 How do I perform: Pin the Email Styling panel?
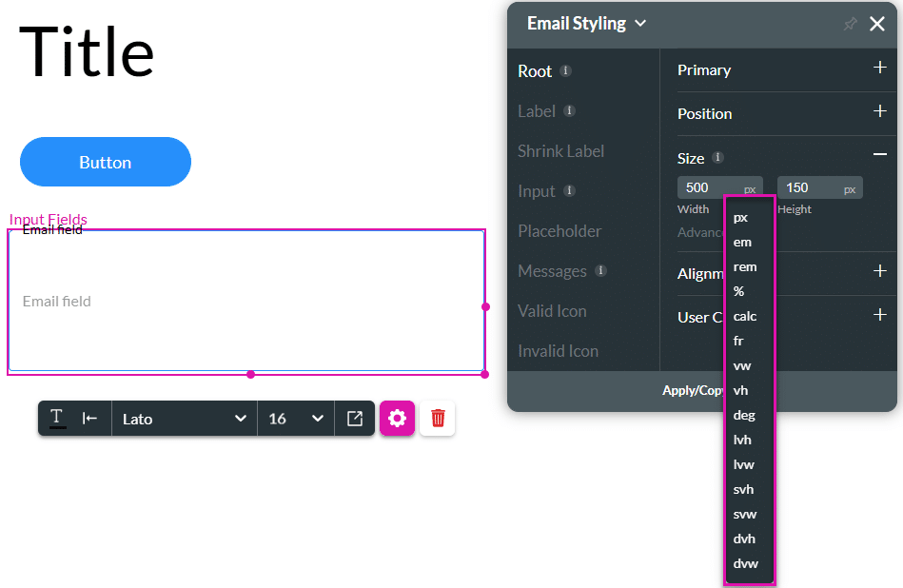point(850,24)
